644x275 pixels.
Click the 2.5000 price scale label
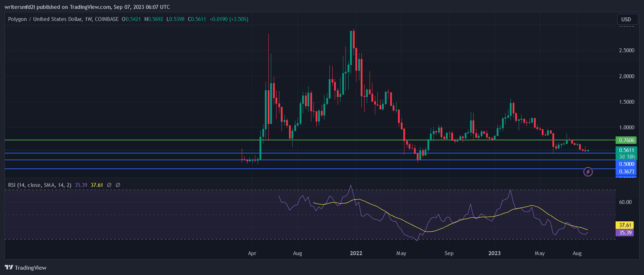coord(626,50)
